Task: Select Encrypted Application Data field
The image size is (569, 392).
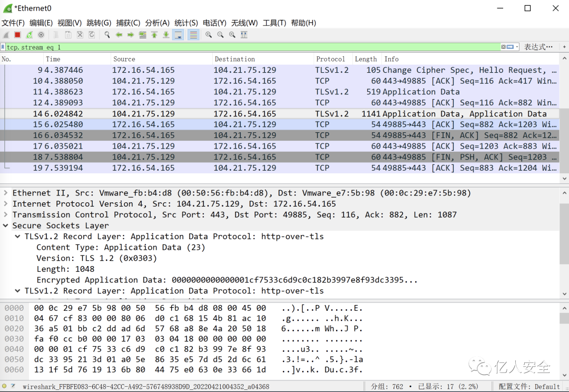Action: click(227, 280)
